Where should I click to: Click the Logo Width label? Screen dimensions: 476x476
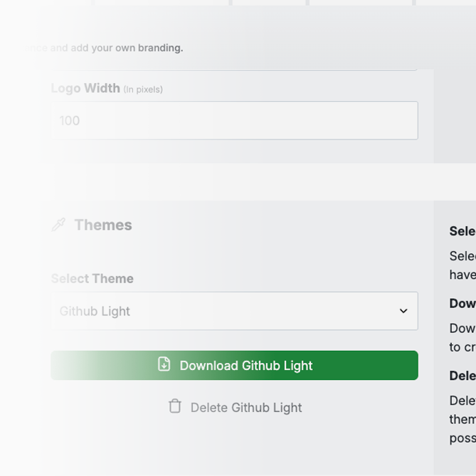coord(85,88)
